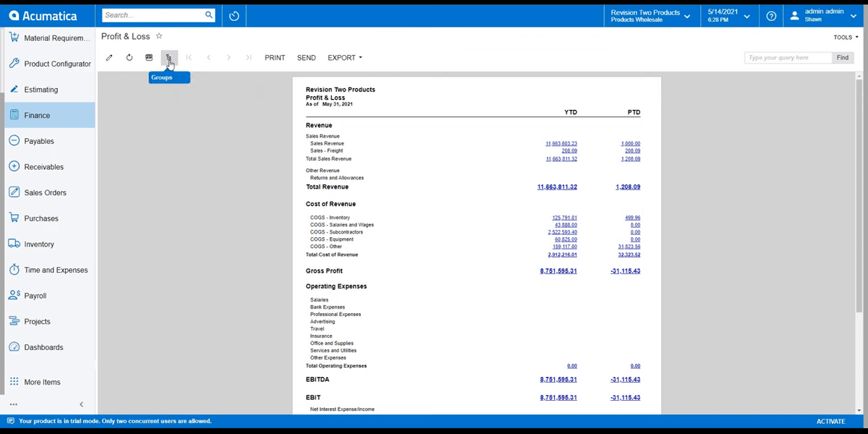Open Dashboards workspace
This screenshot has height=434, width=868.
(x=47, y=347)
